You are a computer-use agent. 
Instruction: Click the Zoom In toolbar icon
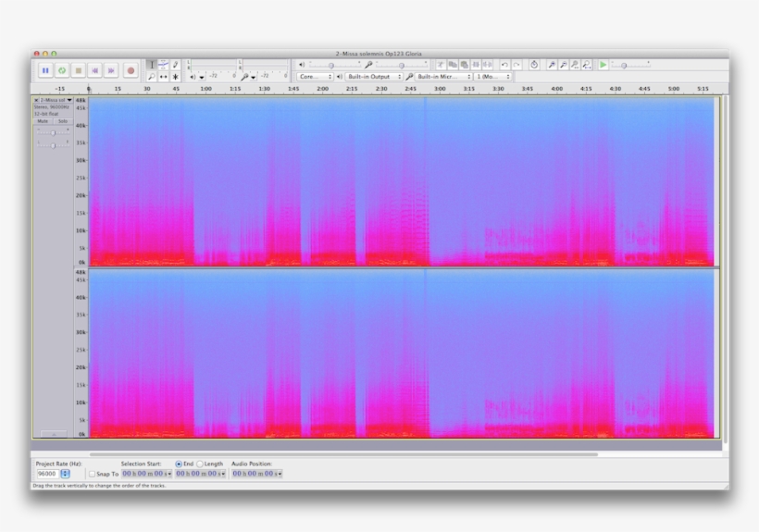pyautogui.click(x=552, y=65)
